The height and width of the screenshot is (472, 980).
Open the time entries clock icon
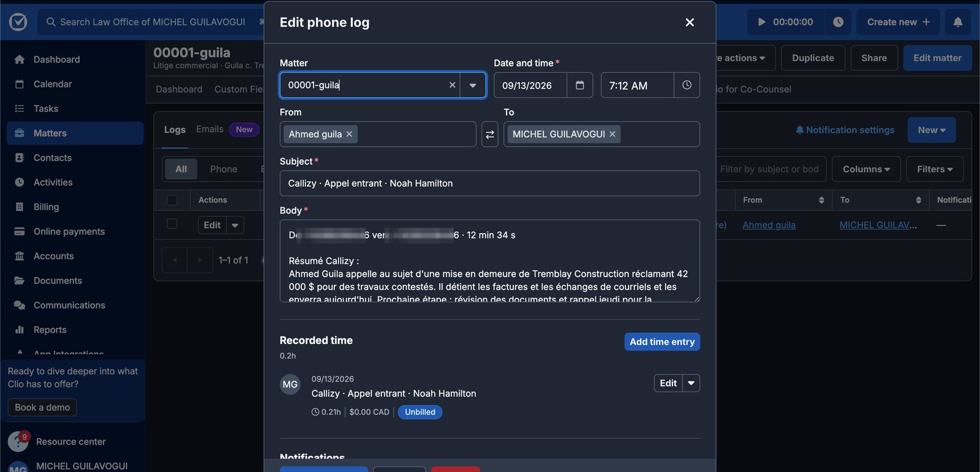(x=838, y=22)
